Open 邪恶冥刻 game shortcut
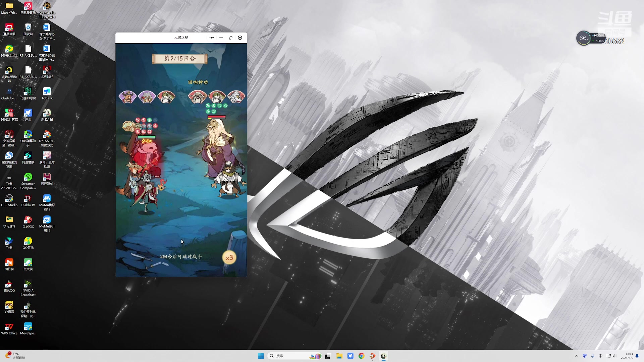644x362 pixels. 47,179
